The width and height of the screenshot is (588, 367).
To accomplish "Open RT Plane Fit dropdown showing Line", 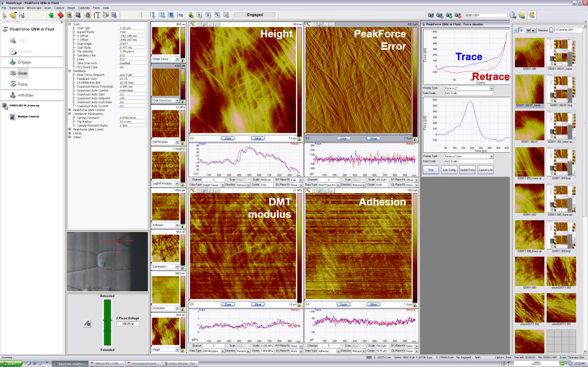I will [x=301, y=180].
